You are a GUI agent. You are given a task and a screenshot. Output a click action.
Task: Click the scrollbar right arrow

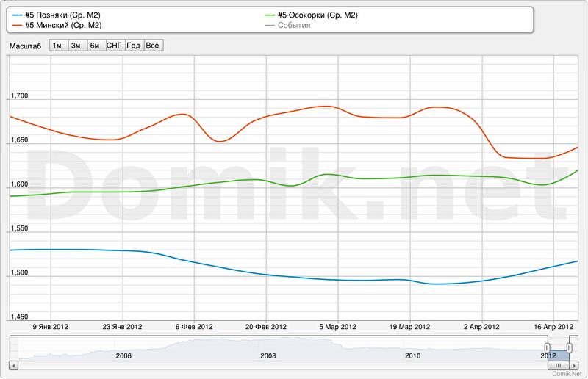pos(575,364)
